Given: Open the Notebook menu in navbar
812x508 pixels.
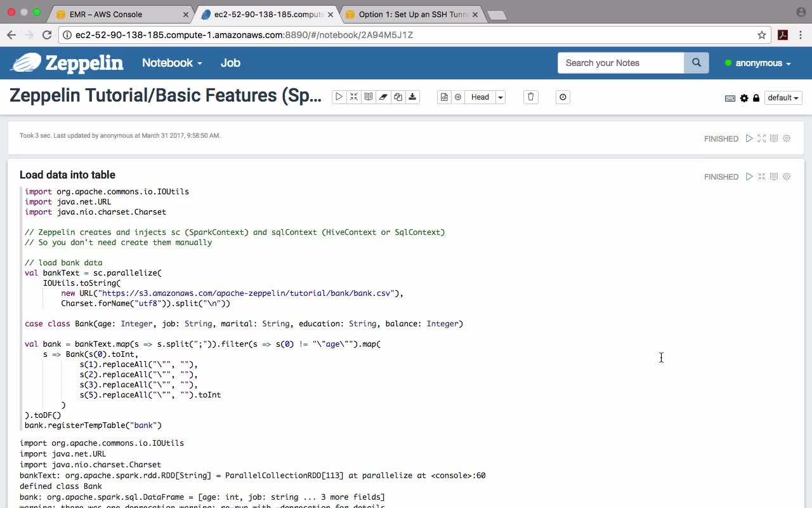Looking at the screenshot, I should tap(172, 63).
